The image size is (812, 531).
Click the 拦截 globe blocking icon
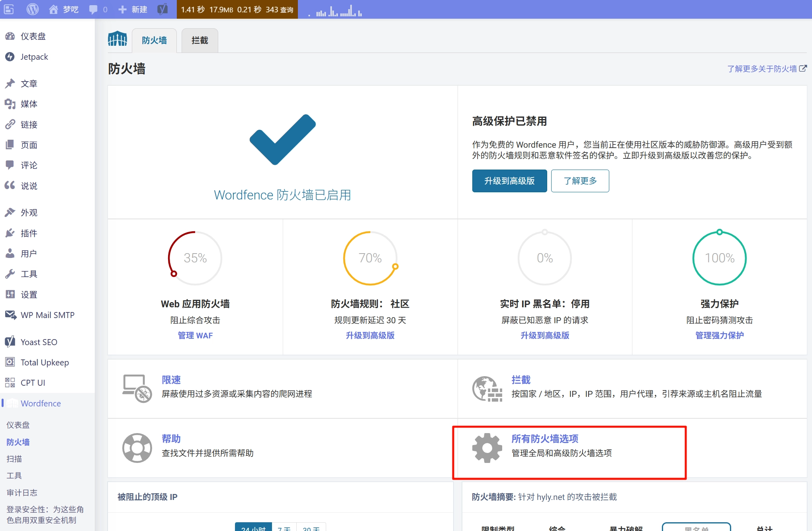coord(487,388)
